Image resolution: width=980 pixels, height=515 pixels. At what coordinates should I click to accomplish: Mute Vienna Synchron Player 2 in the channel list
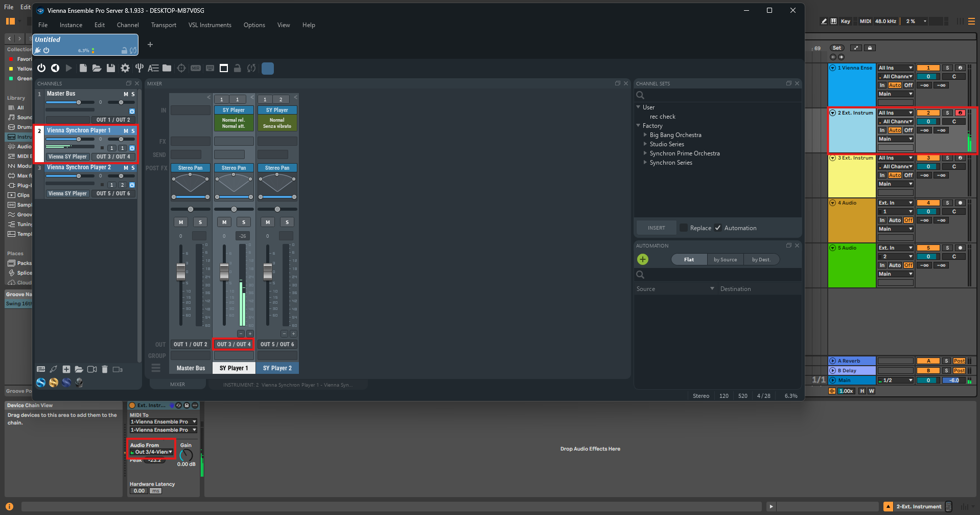(126, 168)
